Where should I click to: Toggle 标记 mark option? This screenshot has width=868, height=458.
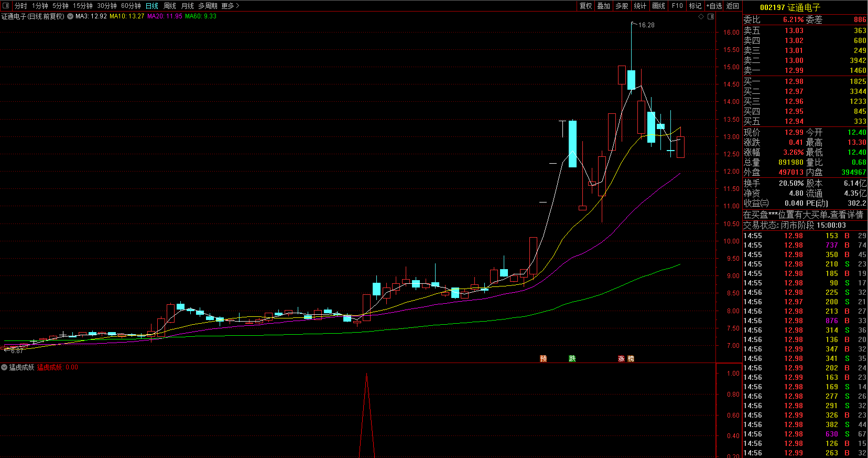(695, 6)
